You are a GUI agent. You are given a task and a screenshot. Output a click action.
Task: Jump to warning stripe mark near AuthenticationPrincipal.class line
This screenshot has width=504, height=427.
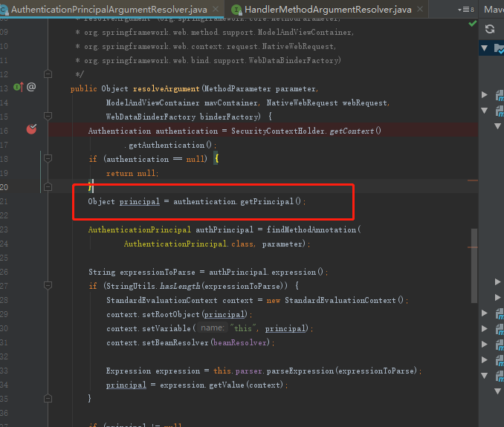(473, 247)
